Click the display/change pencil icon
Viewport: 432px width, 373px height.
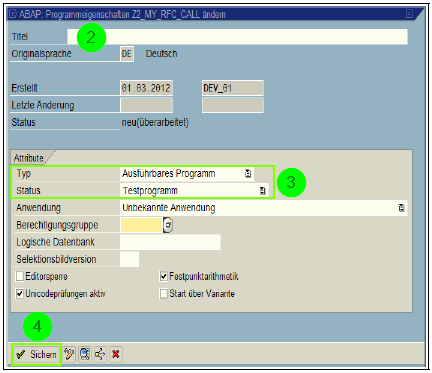pos(69,354)
